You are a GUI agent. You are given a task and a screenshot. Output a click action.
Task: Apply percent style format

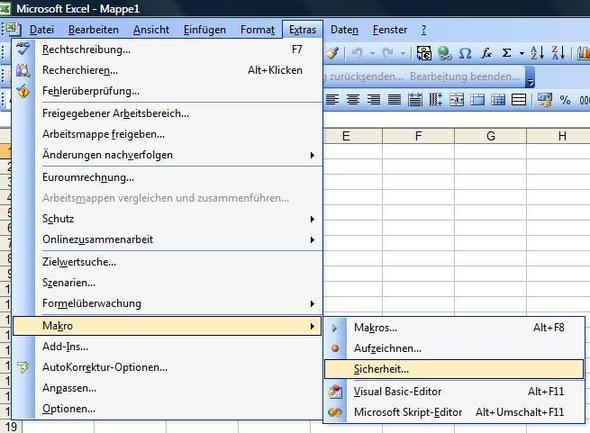[x=565, y=100]
